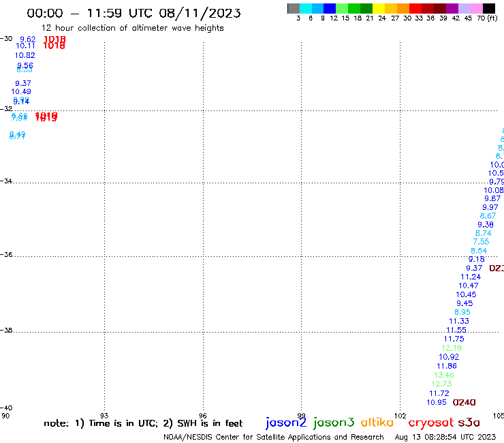
Task: Click the dark red 0240 time label
Action: [464, 403]
